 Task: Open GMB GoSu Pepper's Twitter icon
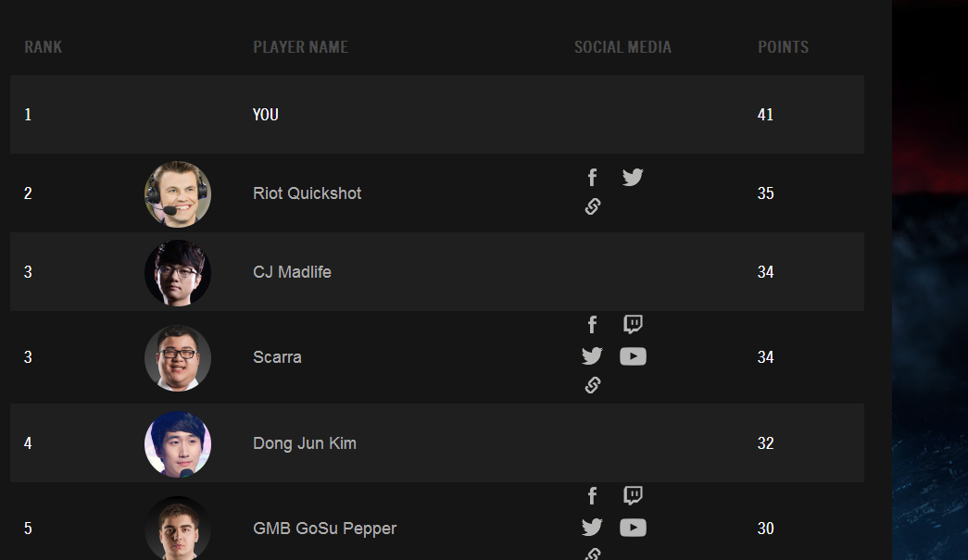(592, 528)
